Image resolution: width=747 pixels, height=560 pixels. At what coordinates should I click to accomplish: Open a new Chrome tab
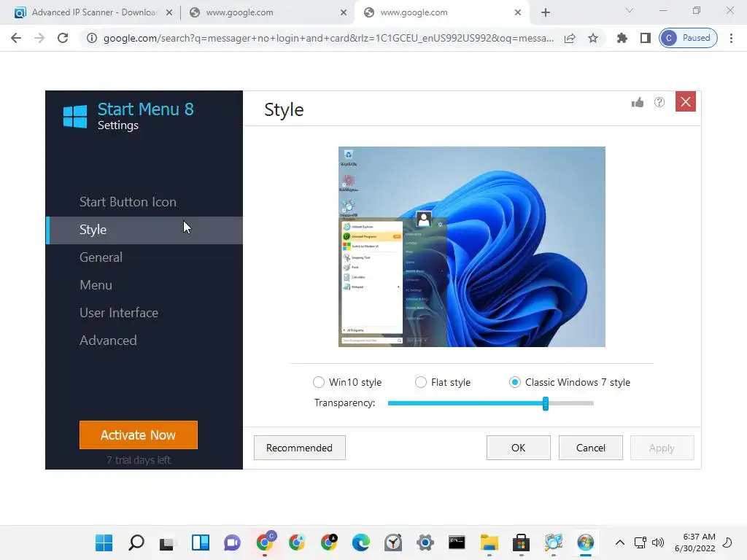pos(546,13)
